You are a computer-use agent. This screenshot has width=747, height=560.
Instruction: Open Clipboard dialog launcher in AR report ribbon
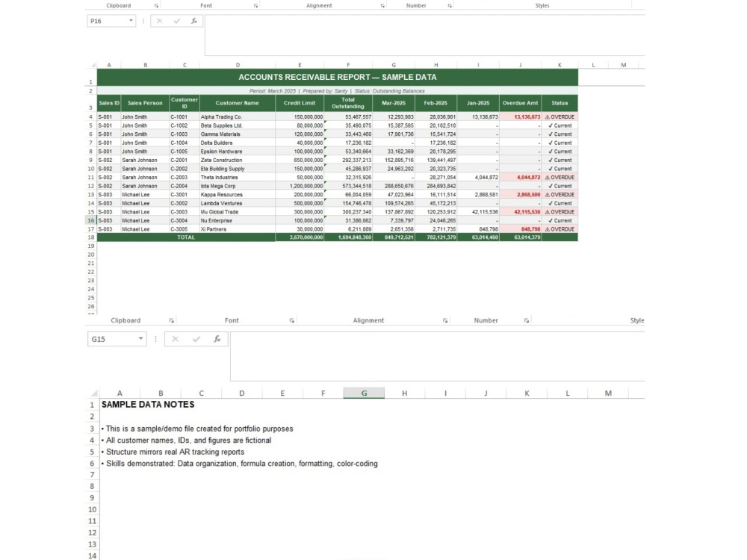pos(156,6)
